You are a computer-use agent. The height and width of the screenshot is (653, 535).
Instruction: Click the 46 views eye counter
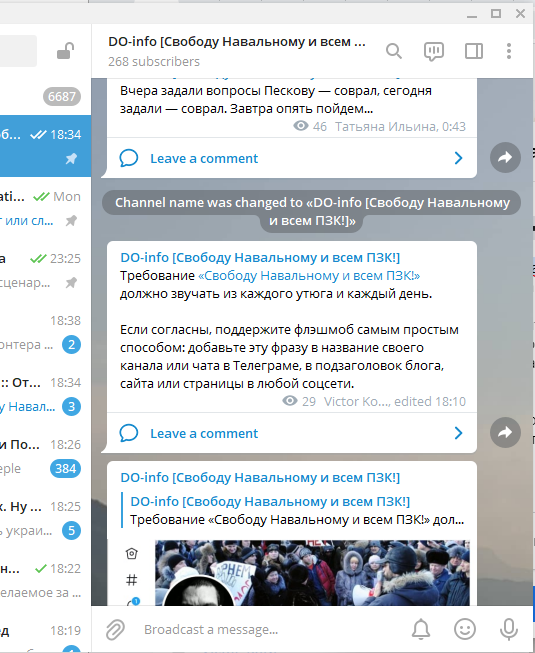[x=310, y=126]
